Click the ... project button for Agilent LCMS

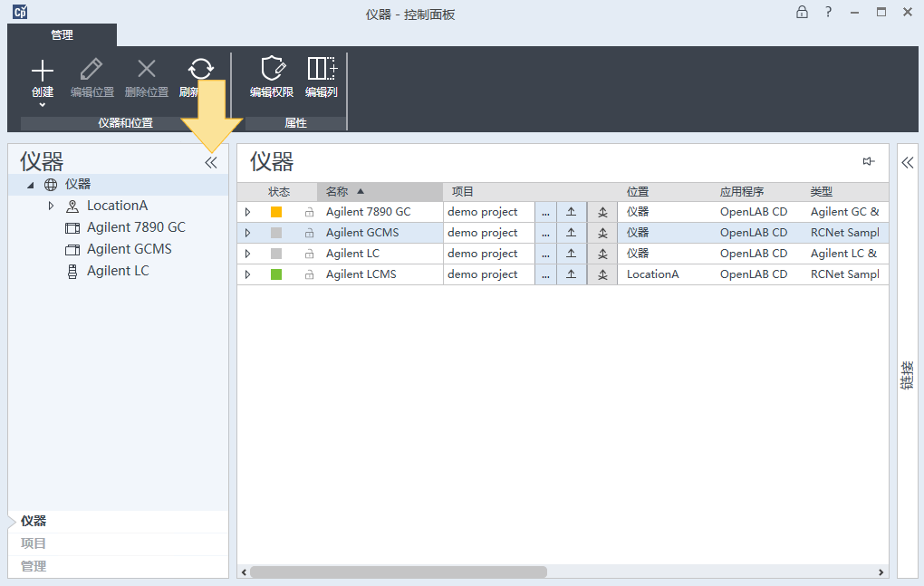click(x=545, y=274)
